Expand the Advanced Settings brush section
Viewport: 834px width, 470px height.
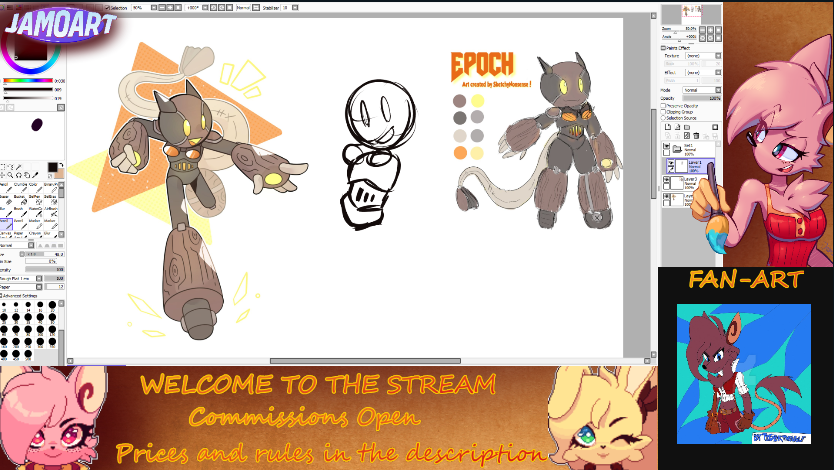[1, 296]
